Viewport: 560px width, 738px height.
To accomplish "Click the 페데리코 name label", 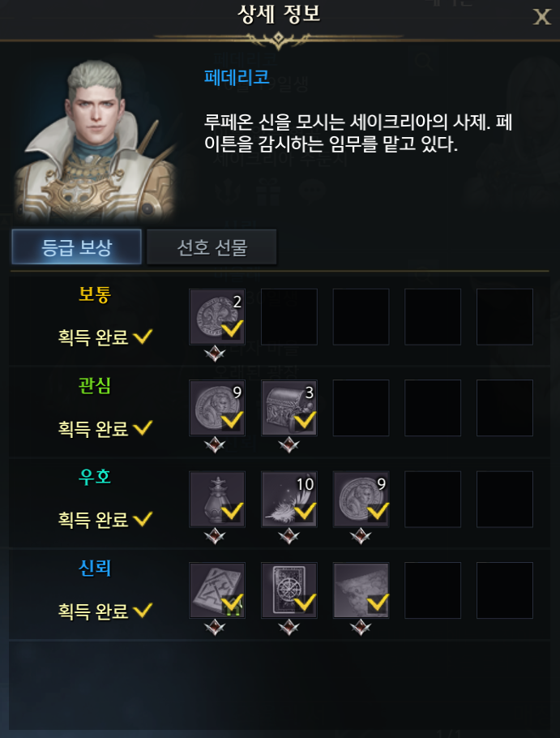I will [x=237, y=77].
